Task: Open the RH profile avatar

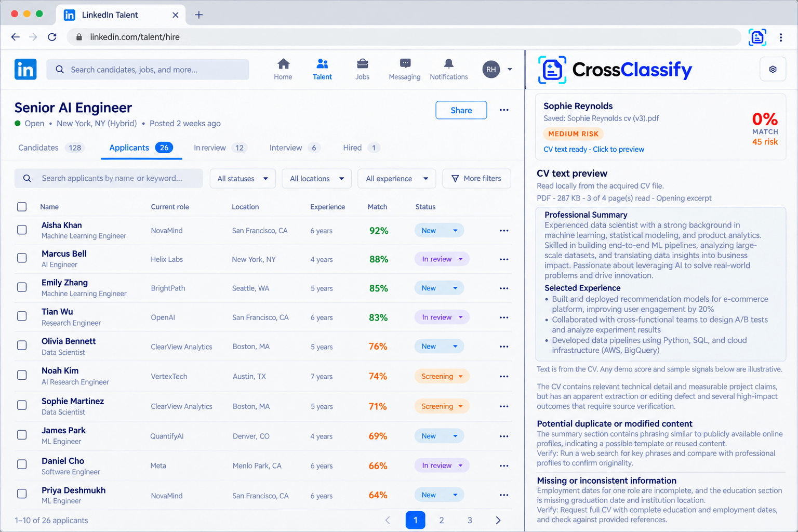Action: (491, 69)
